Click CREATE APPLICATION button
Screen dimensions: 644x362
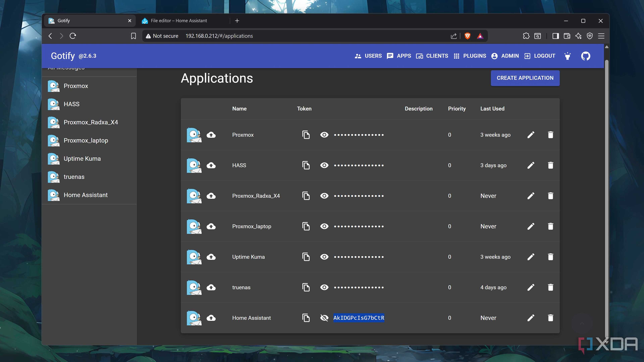525,78
